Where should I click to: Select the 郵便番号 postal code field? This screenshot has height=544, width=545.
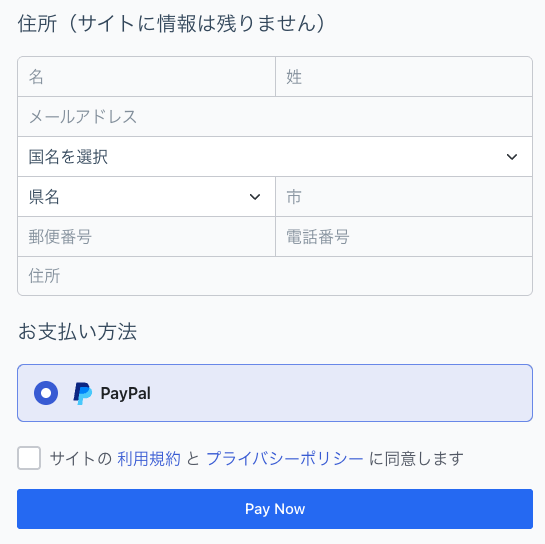[146, 237]
